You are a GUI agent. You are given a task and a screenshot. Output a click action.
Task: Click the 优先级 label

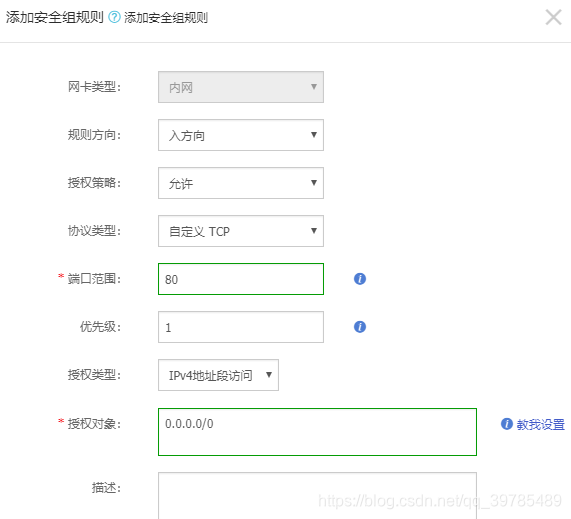100,327
